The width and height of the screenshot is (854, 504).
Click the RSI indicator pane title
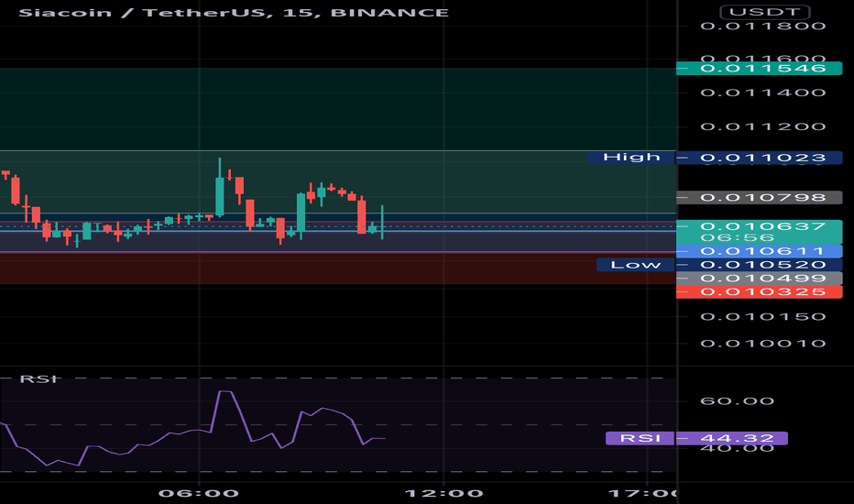pyautogui.click(x=38, y=378)
